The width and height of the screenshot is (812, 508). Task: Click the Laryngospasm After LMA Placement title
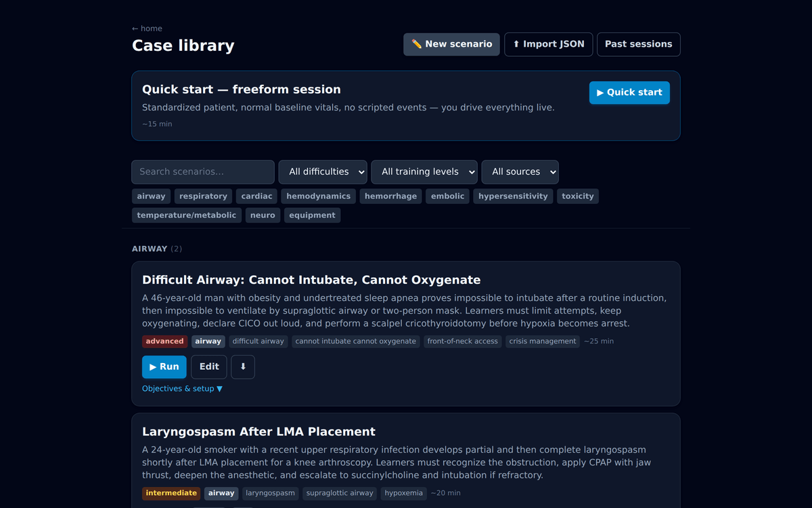(258, 431)
